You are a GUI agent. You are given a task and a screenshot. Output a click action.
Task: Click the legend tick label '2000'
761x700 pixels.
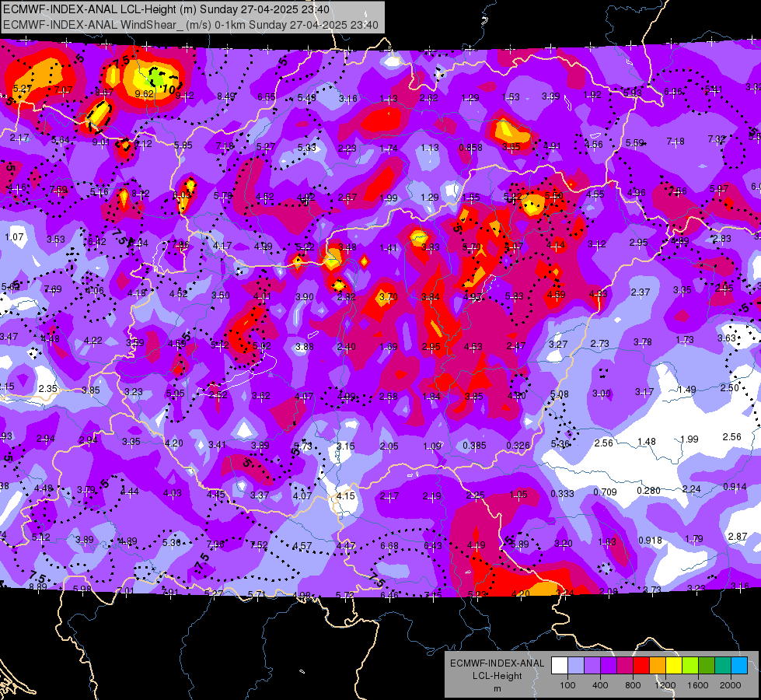click(731, 685)
